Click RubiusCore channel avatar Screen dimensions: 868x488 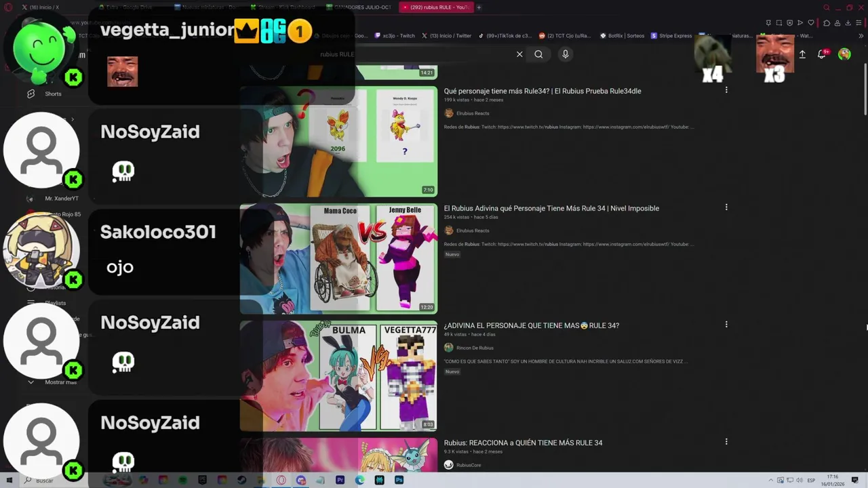[x=448, y=465]
